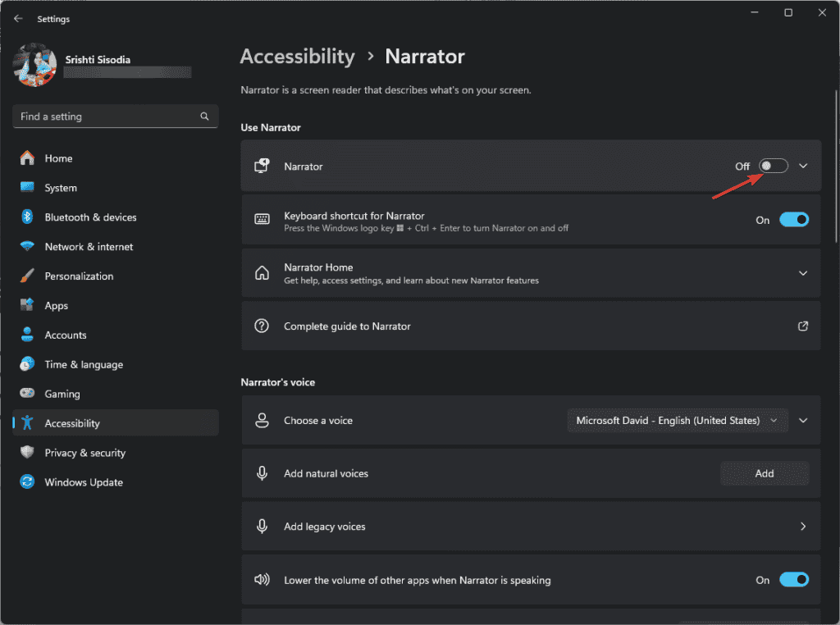This screenshot has width=840, height=625.
Task: Expand the Narrator Home section
Action: [x=803, y=273]
